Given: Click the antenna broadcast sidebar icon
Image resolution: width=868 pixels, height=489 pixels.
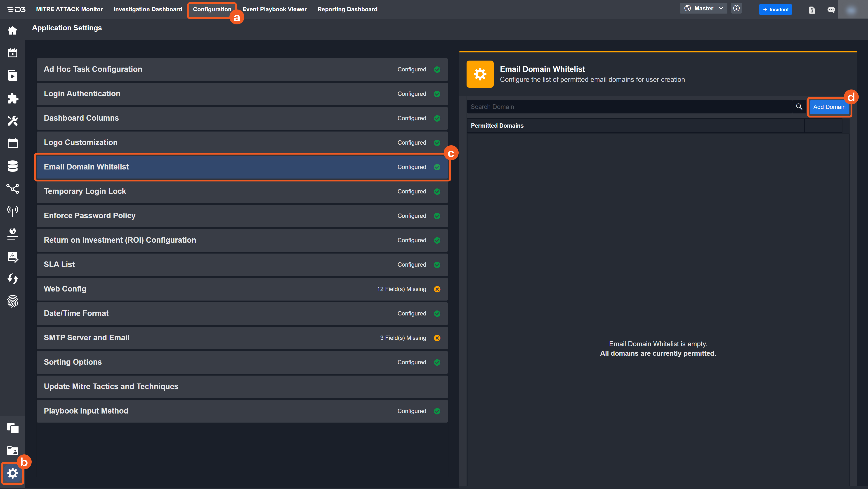Looking at the screenshot, I should 12,211.
